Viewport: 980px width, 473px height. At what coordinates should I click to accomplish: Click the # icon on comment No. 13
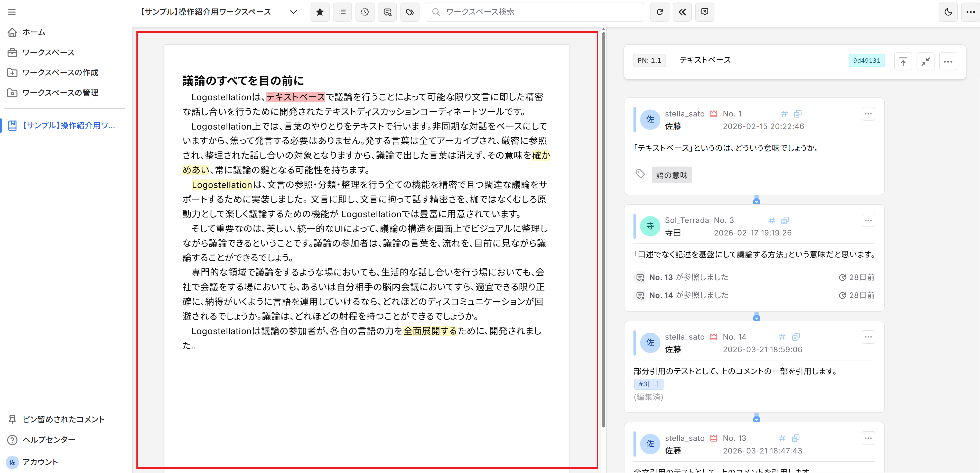[x=782, y=438]
